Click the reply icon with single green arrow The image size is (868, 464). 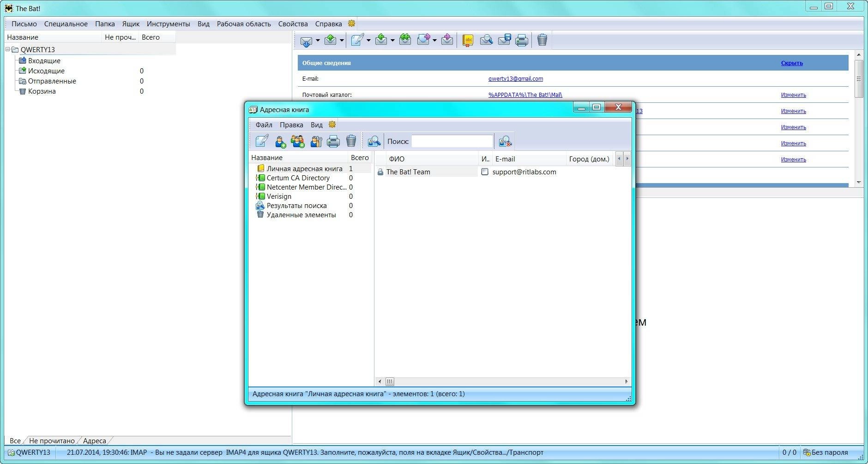[381, 40]
